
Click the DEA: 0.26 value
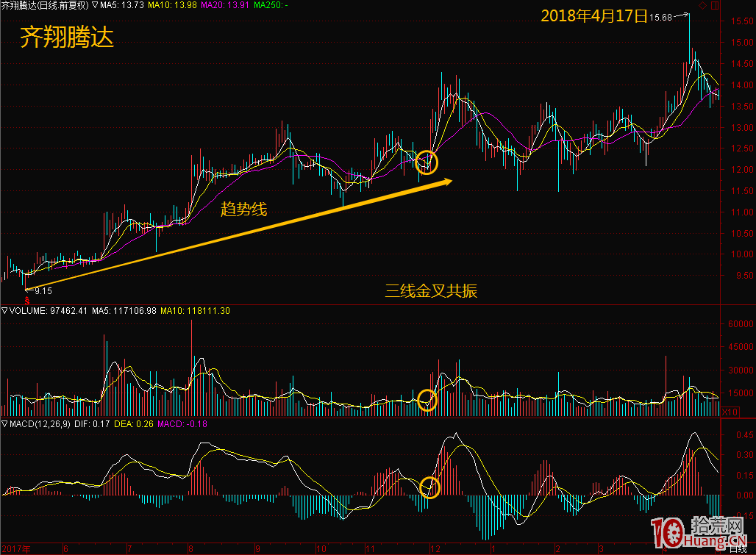click(134, 424)
